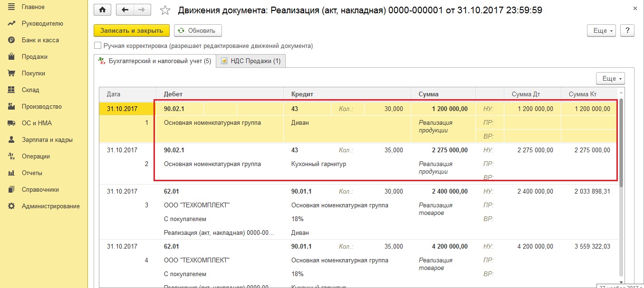
Task: Click the Операции Дт/Кт icon
Action: pos(11,156)
